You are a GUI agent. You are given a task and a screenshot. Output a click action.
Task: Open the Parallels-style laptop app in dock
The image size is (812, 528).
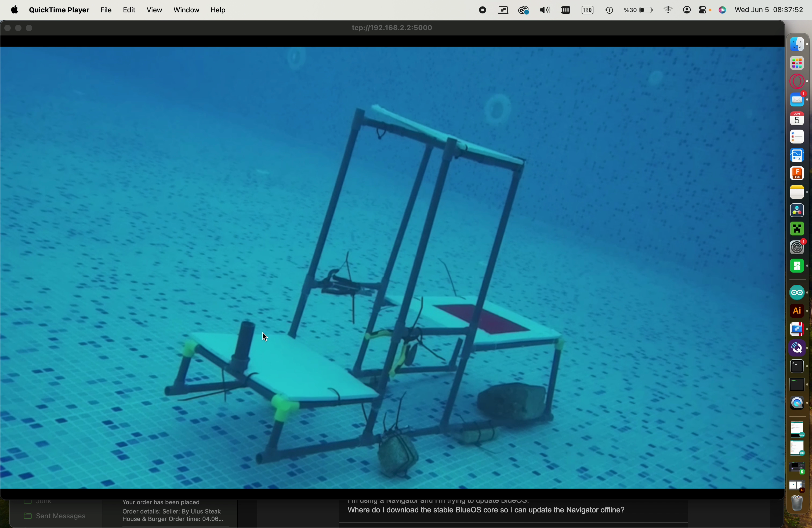click(x=797, y=329)
